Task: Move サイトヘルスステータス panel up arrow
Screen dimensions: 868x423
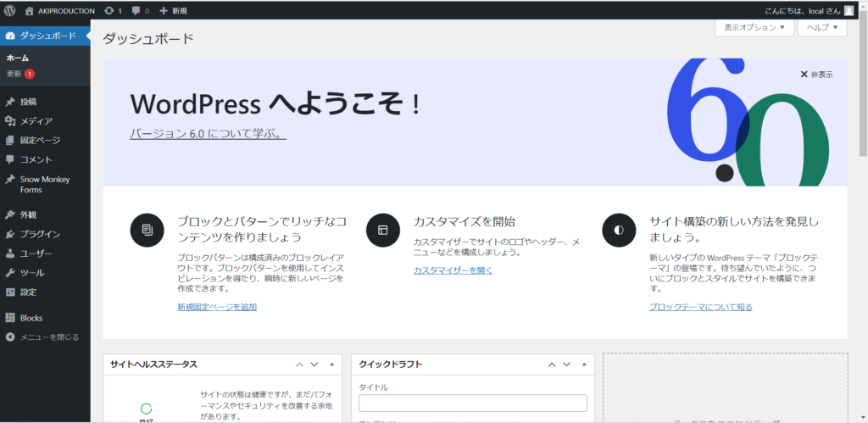Action: (299, 365)
